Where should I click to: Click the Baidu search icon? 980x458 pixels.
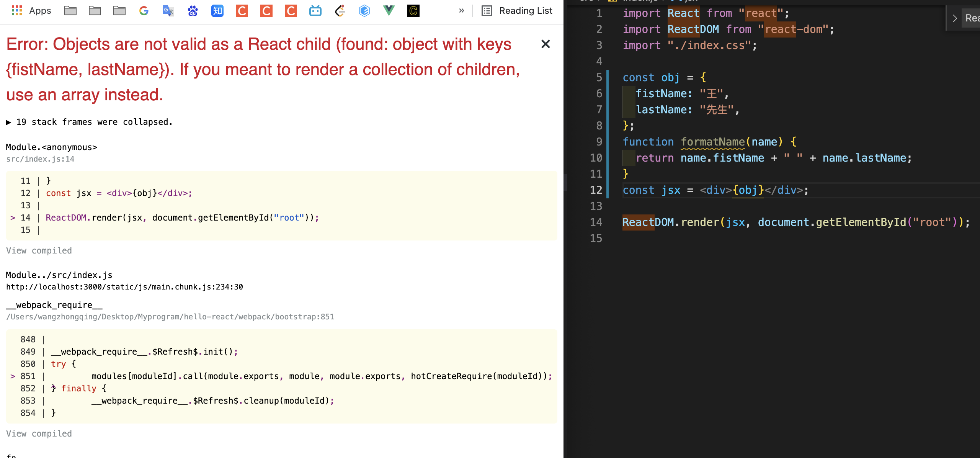192,10
